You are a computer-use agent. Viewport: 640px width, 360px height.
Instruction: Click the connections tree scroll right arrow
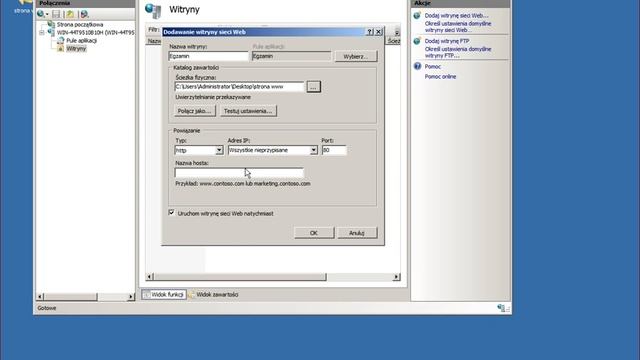click(x=131, y=297)
